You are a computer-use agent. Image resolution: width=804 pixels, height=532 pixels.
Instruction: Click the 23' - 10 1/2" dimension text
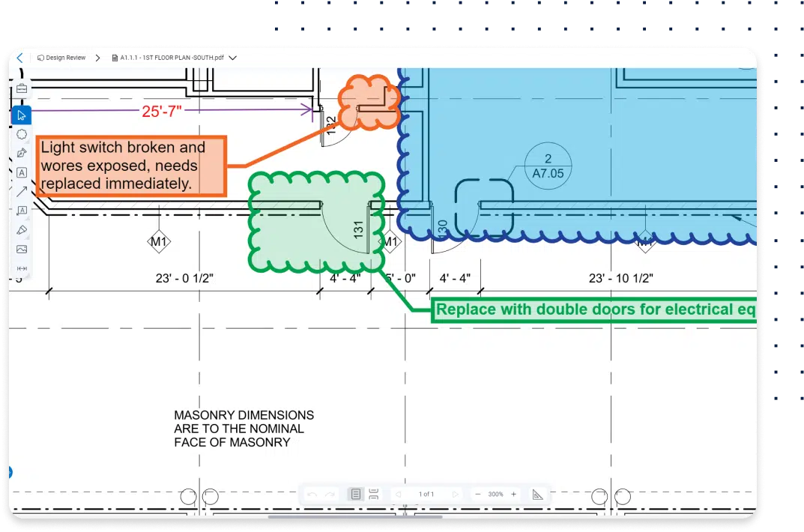(x=621, y=278)
